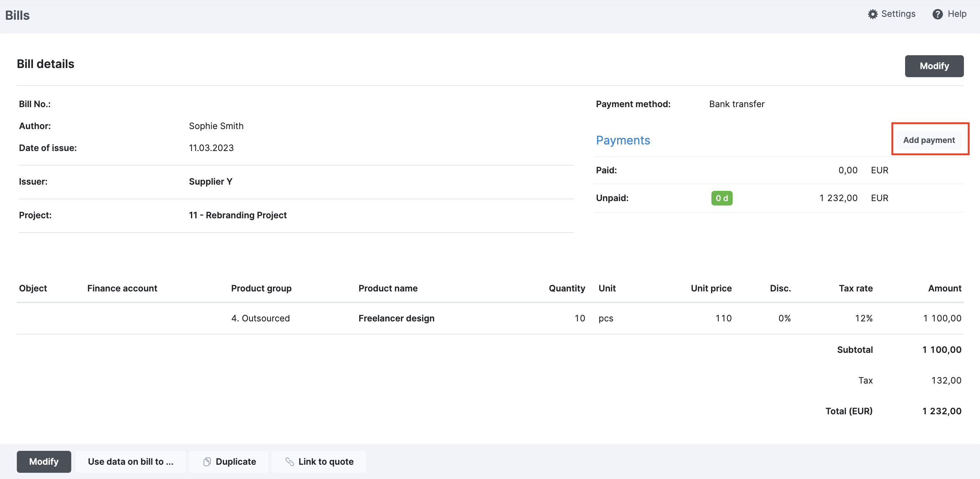This screenshot has width=980, height=479.
Task: Click the 12% tax rate cell
Action: point(863,318)
